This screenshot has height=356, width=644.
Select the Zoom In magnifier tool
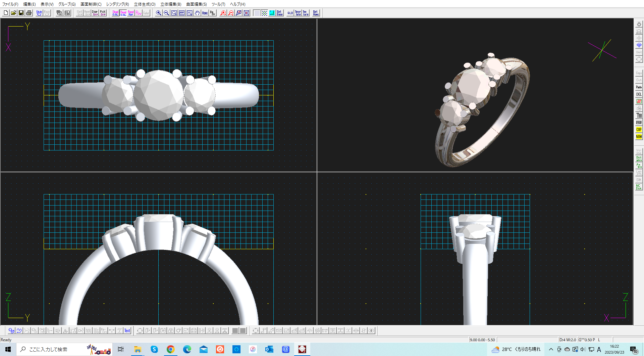click(x=158, y=13)
